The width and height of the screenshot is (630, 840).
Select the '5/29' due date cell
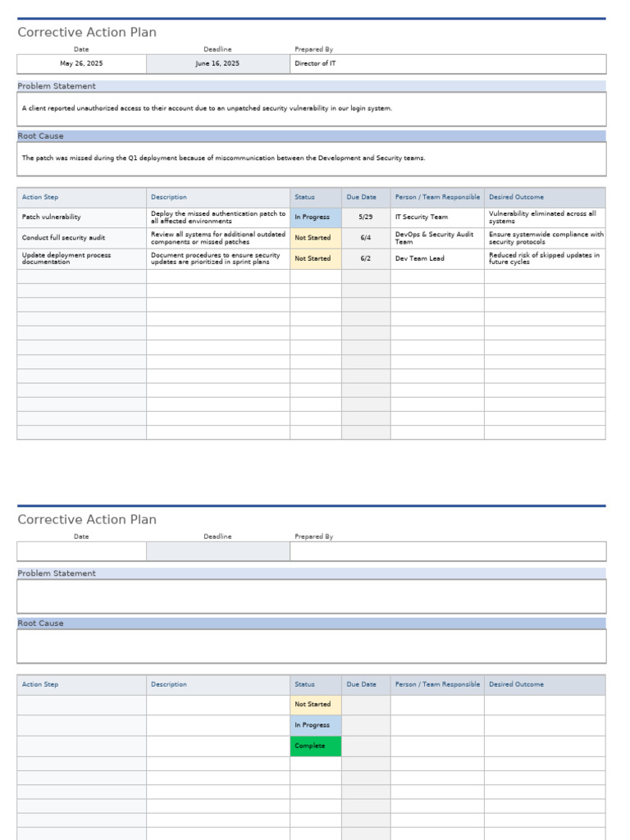click(366, 217)
